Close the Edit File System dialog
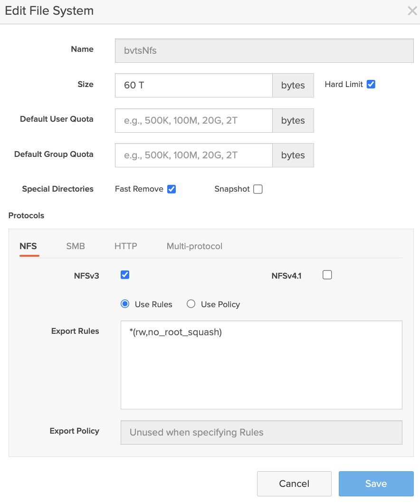This screenshot has height=504, width=420. pyautogui.click(x=412, y=11)
